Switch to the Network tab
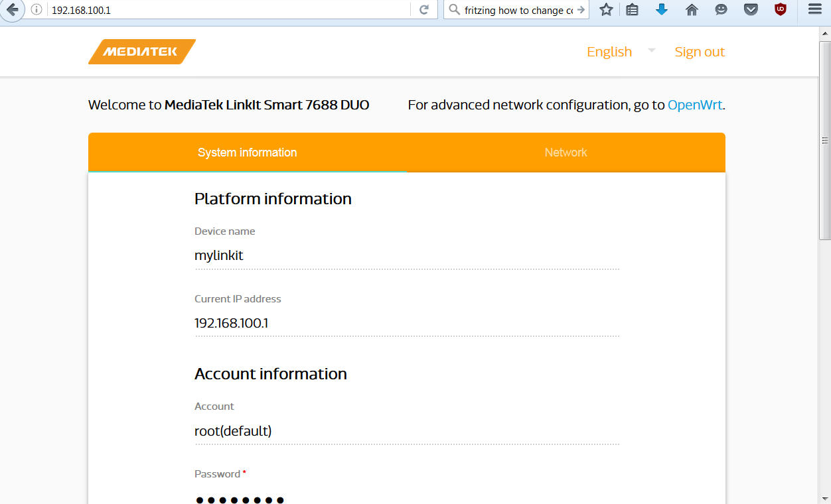The height and width of the screenshot is (504, 831). pos(566,153)
